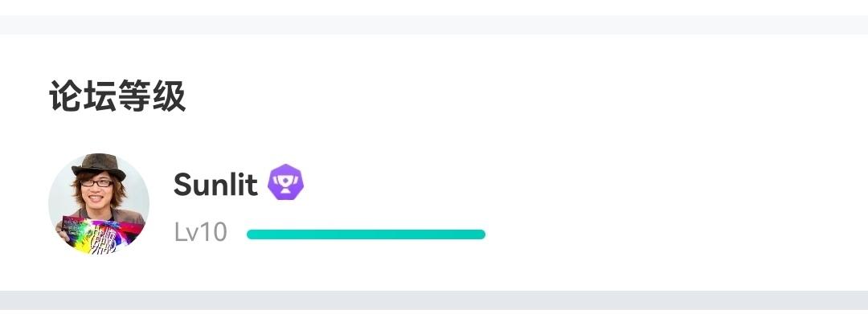Viewport: 868px width, 326px height.
Task: Tap the hat on the avatar photo
Action: click(99, 165)
